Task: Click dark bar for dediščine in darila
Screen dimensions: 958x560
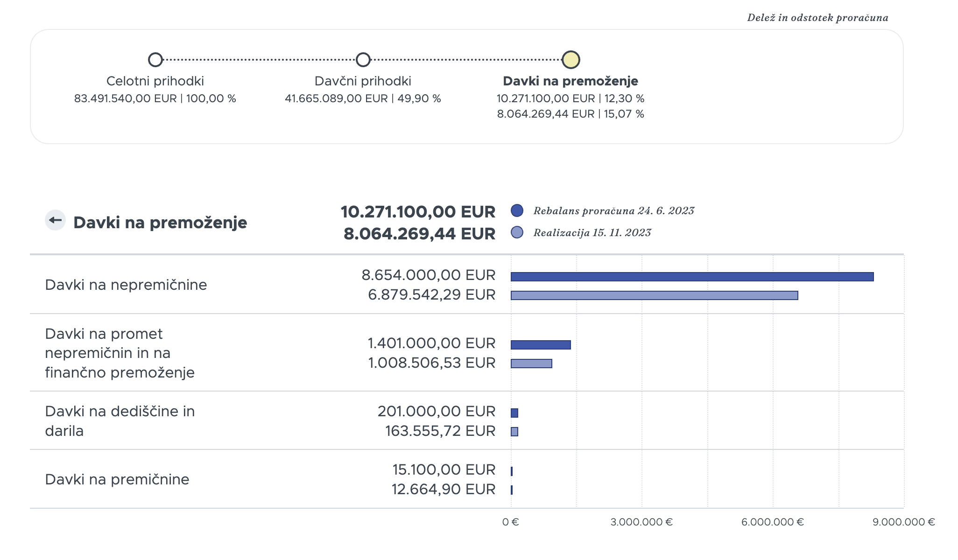Action: pos(514,413)
